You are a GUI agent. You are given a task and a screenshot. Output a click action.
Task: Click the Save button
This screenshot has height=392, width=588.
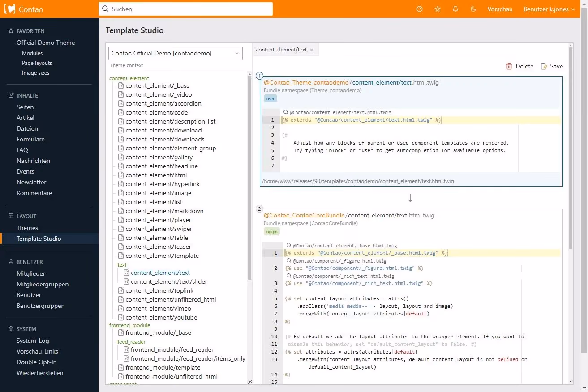552,66
